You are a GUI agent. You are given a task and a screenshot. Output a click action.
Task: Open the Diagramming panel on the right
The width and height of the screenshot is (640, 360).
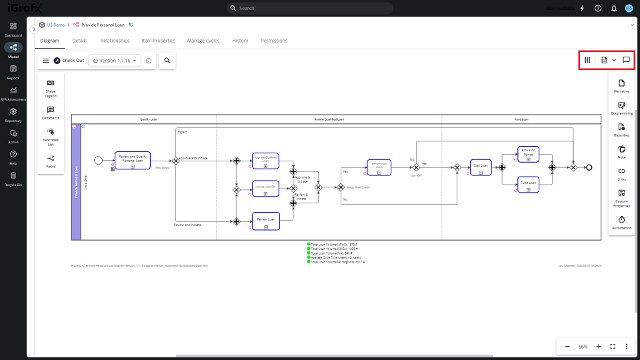pyautogui.click(x=621, y=108)
